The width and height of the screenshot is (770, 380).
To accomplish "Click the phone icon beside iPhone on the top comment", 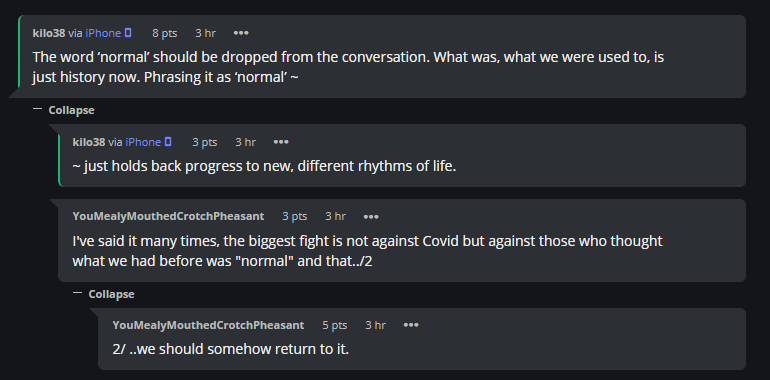I will click(x=128, y=33).
